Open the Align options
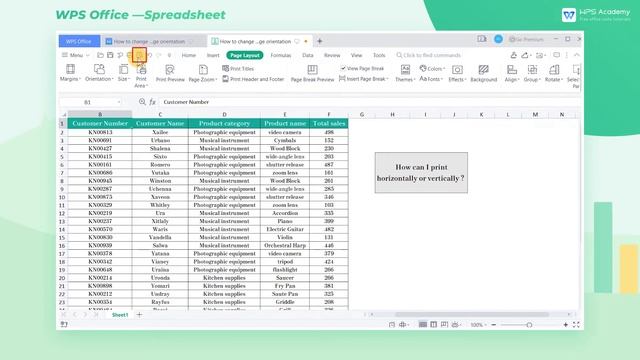This screenshot has height=360, width=640. 512,73
